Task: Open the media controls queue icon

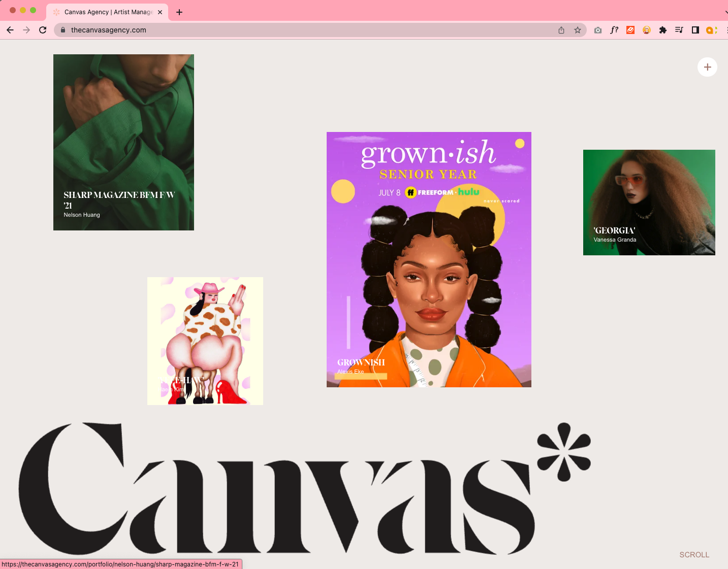Action: click(x=679, y=30)
